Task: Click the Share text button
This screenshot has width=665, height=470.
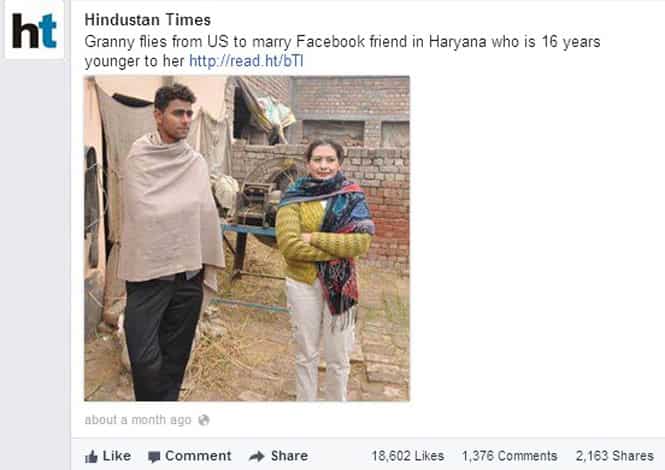Action: tap(289, 456)
